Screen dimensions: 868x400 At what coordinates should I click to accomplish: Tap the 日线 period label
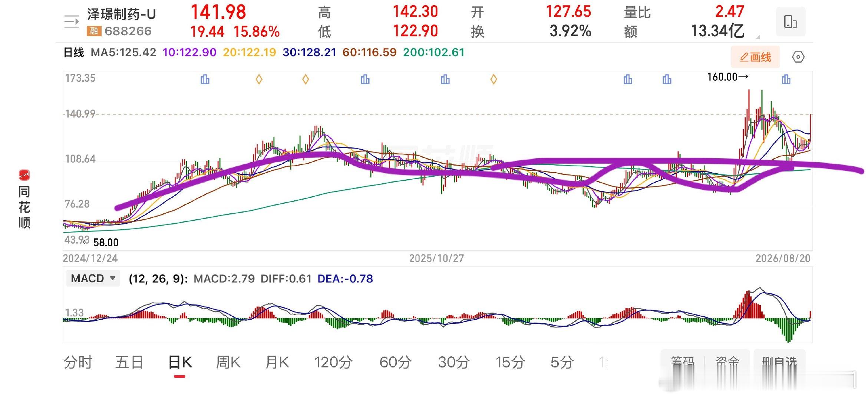[x=74, y=53]
